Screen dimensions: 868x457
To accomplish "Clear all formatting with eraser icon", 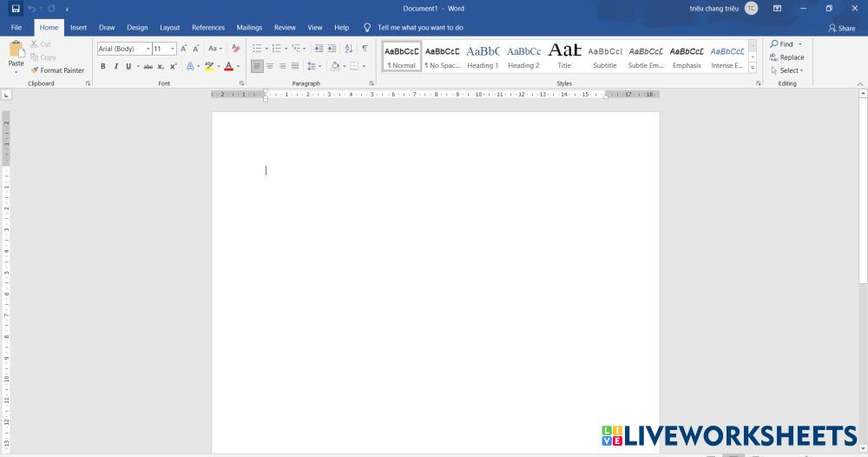I will coord(235,49).
